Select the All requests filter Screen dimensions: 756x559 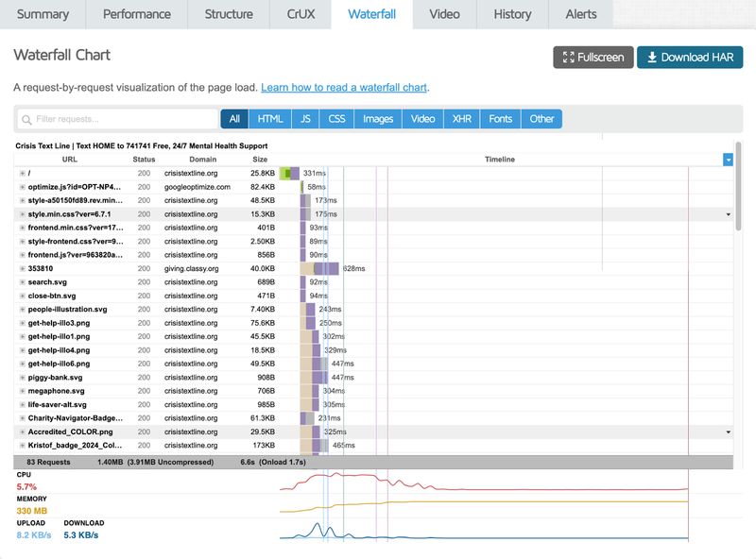233,120
